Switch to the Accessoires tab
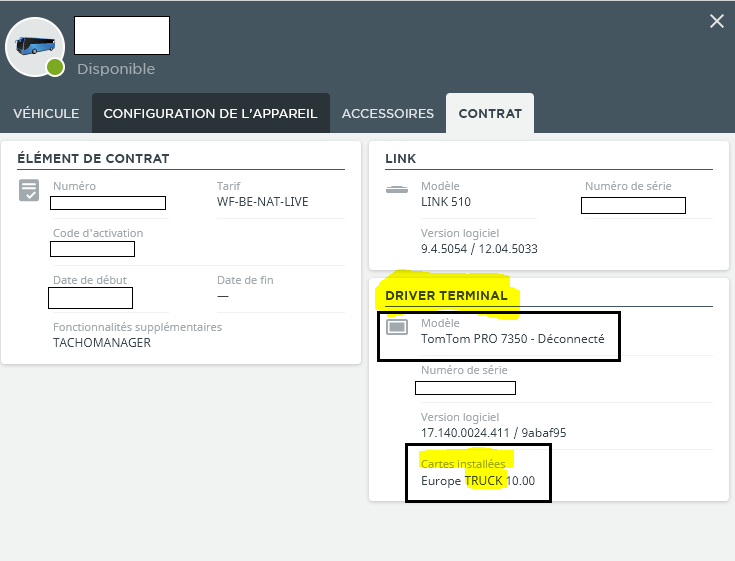Screen dimensions: 735x561 tap(388, 113)
